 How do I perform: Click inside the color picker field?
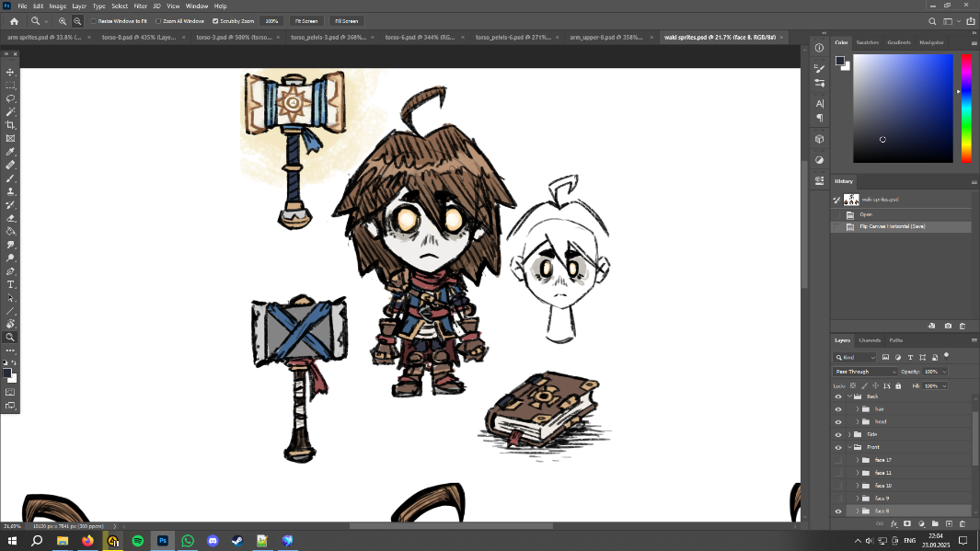point(903,108)
